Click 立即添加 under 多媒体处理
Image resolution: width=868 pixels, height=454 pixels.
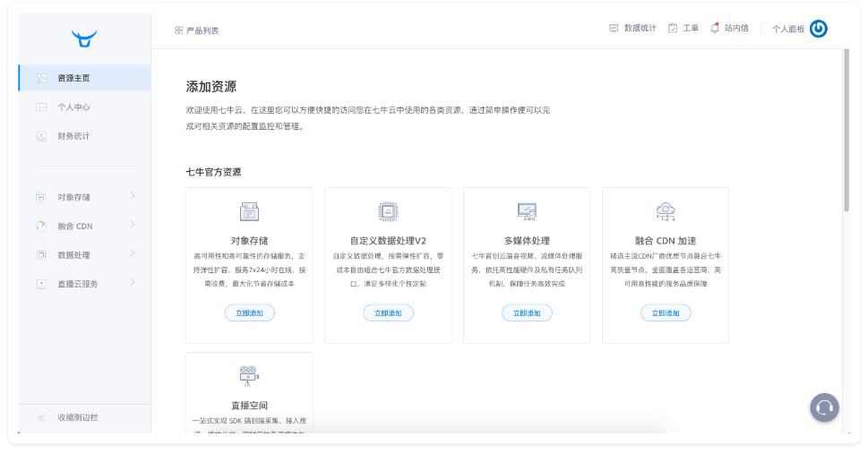pyautogui.click(x=527, y=313)
